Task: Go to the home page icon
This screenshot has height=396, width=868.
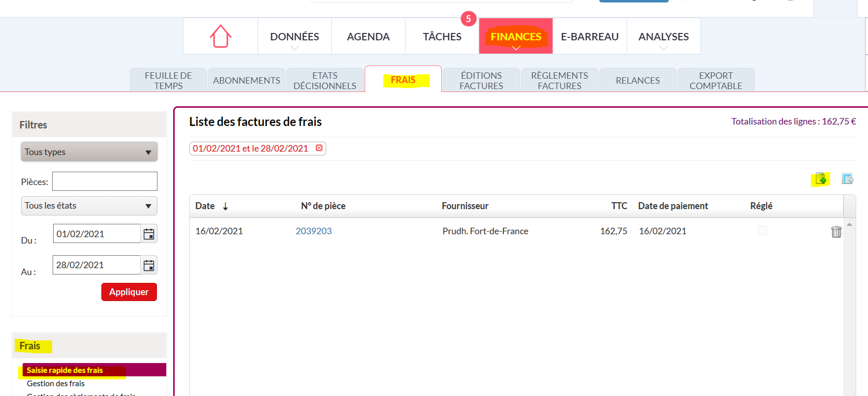Action: coord(220,36)
